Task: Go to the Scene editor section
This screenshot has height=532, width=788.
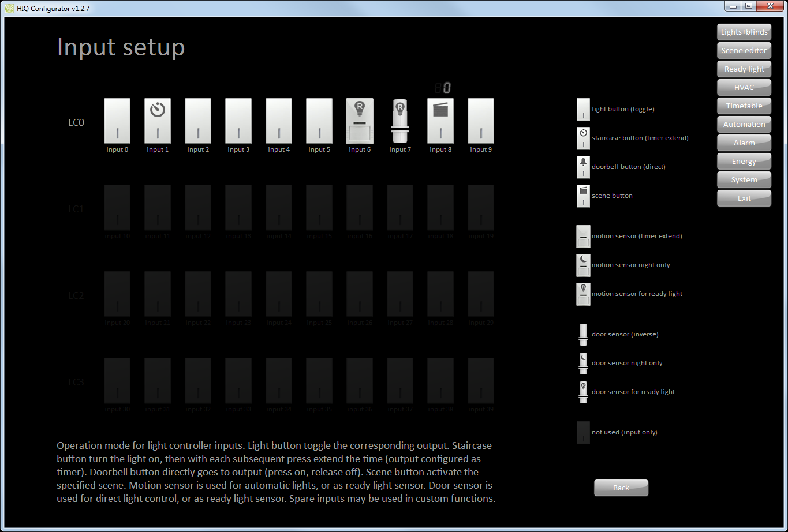Action: point(744,51)
